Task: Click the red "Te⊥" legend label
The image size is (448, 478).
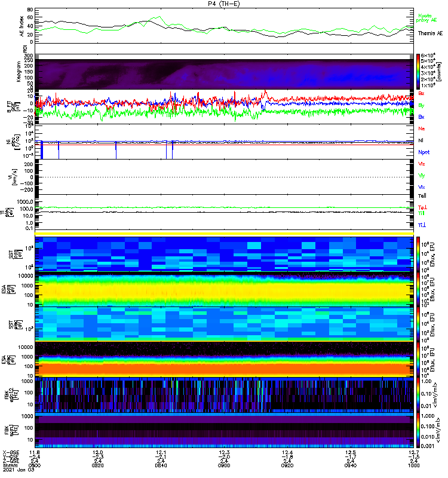Action: coord(422,207)
